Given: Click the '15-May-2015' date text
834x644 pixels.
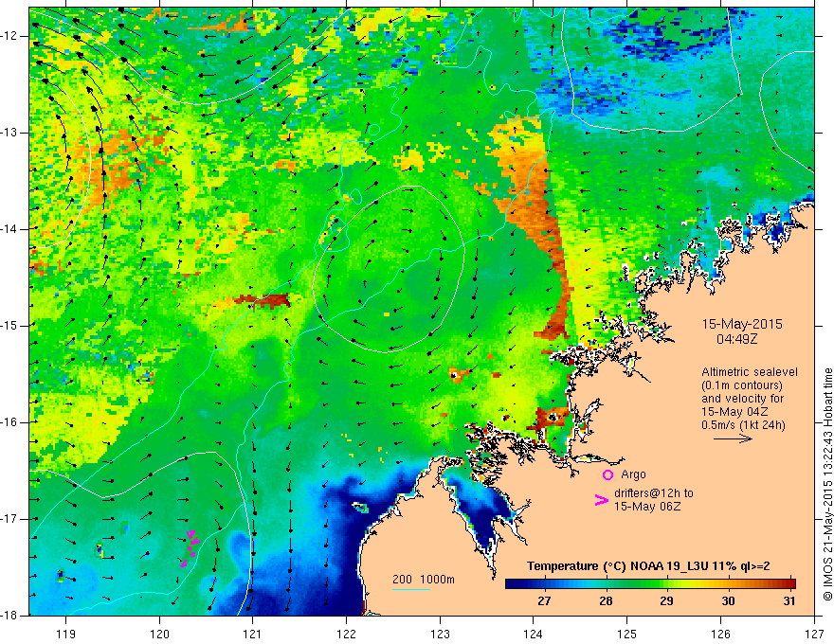Looking at the screenshot, I should (x=742, y=324).
